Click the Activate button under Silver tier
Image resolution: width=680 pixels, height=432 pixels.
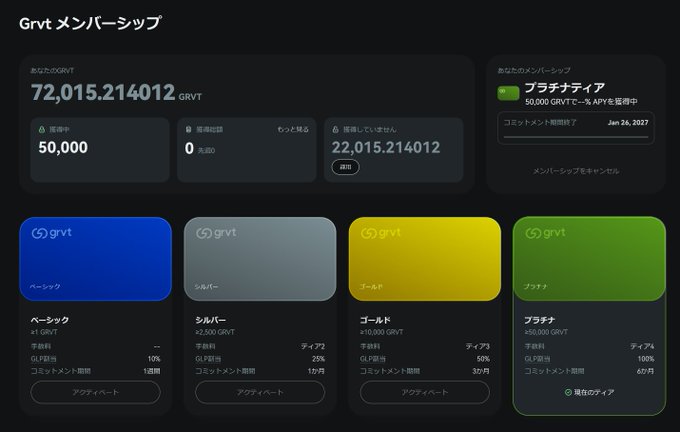pos(260,392)
